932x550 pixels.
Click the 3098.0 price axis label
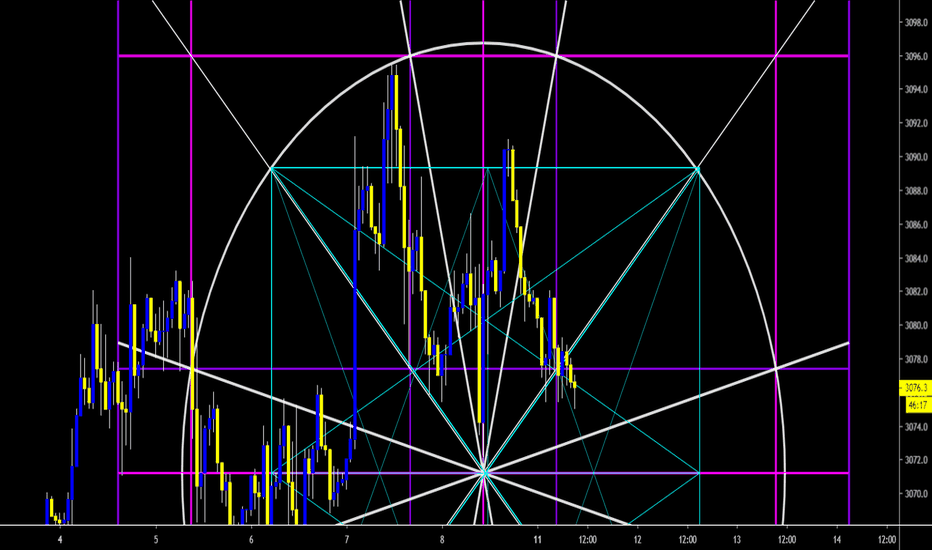[916, 23]
